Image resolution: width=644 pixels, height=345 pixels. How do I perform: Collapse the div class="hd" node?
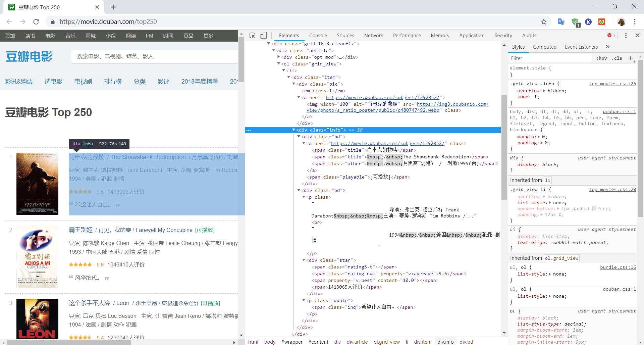coord(299,137)
